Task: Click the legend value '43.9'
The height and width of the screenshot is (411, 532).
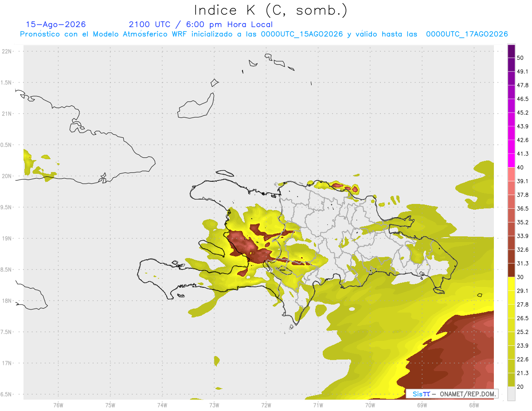Action: click(x=523, y=126)
